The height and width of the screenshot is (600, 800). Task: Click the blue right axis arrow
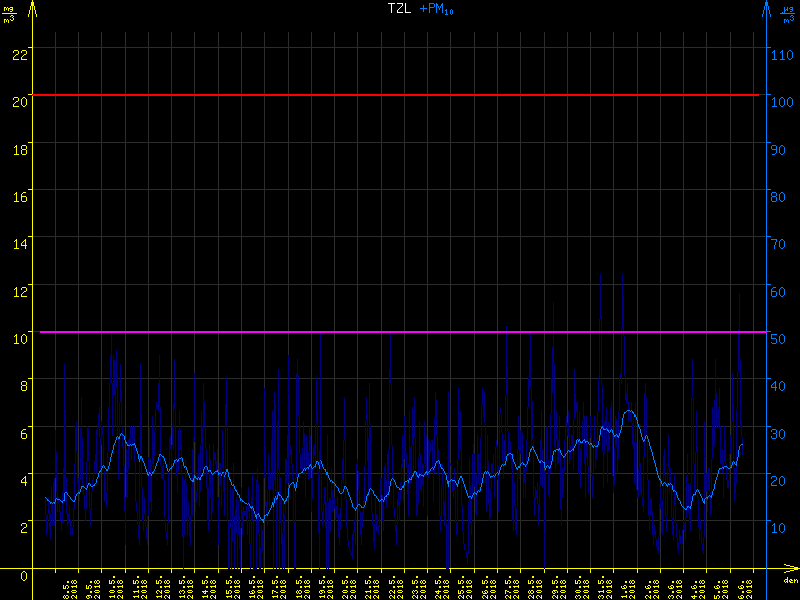coord(767,9)
